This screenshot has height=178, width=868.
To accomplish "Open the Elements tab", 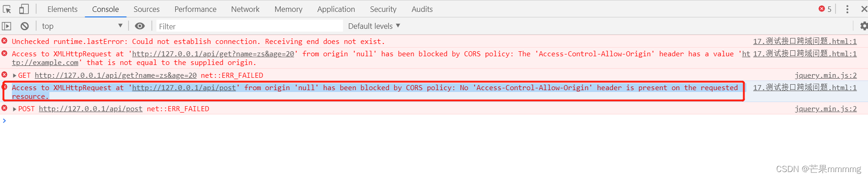I will click(62, 9).
